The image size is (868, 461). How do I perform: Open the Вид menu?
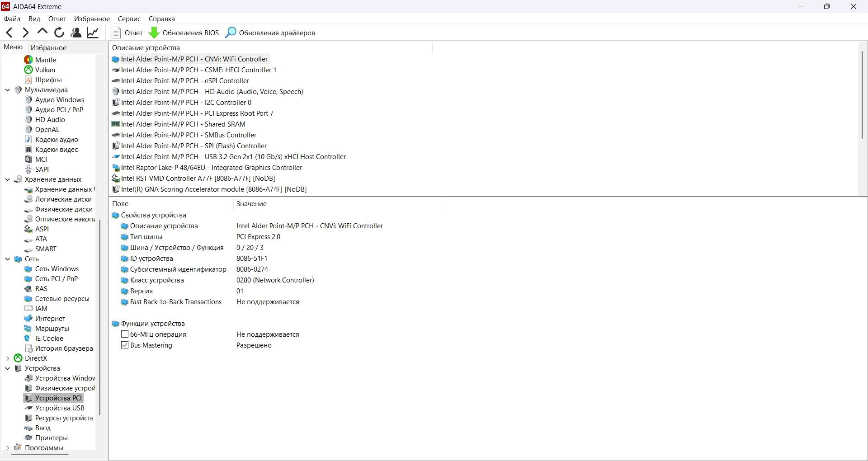[x=34, y=19]
